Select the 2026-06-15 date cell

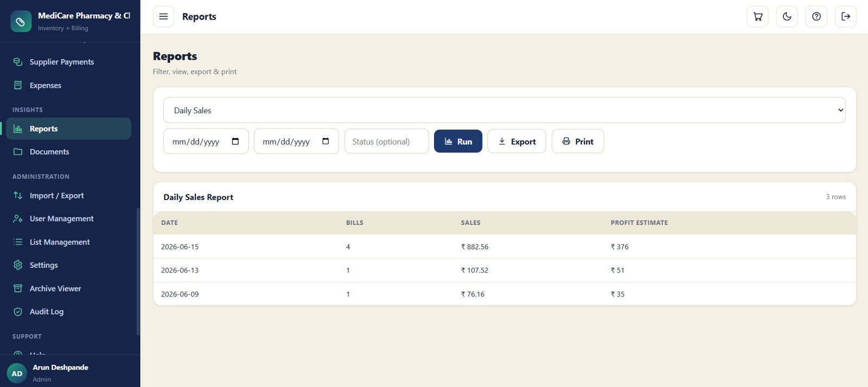point(180,247)
